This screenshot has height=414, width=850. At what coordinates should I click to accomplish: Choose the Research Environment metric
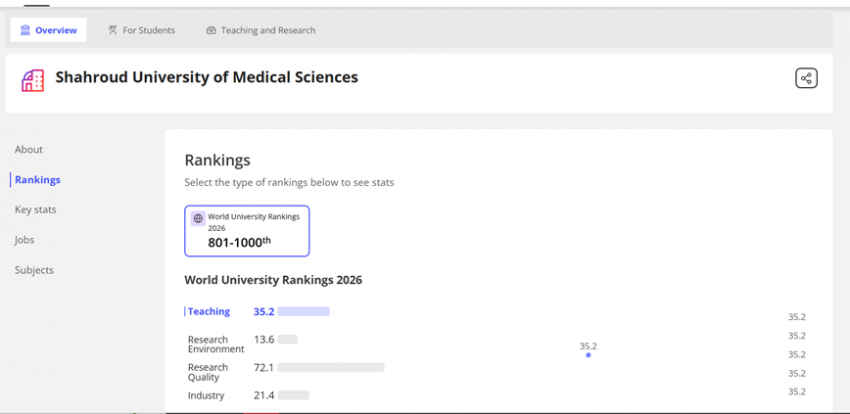point(215,344)
